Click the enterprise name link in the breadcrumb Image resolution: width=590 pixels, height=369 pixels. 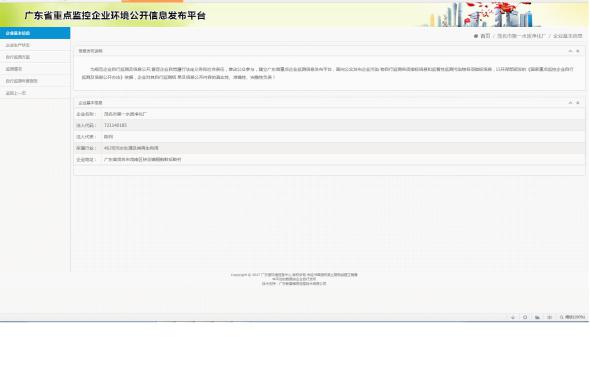521,36
